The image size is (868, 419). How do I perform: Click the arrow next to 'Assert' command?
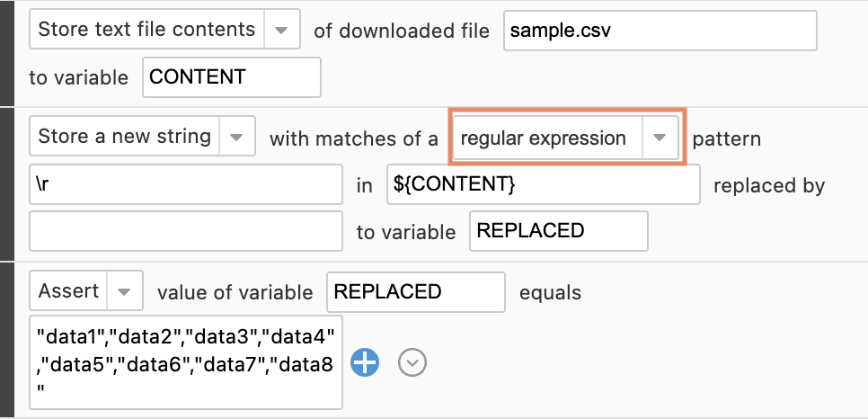[124, 291]
